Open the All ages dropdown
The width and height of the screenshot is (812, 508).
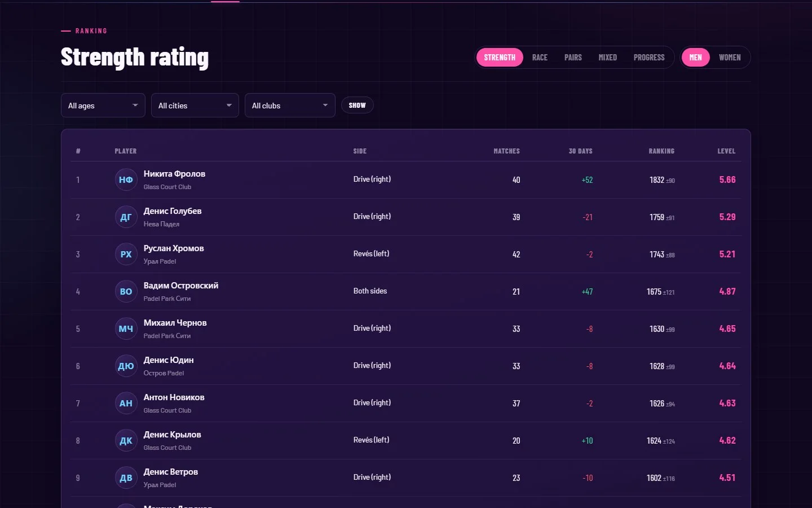click(x=103, y=106)
